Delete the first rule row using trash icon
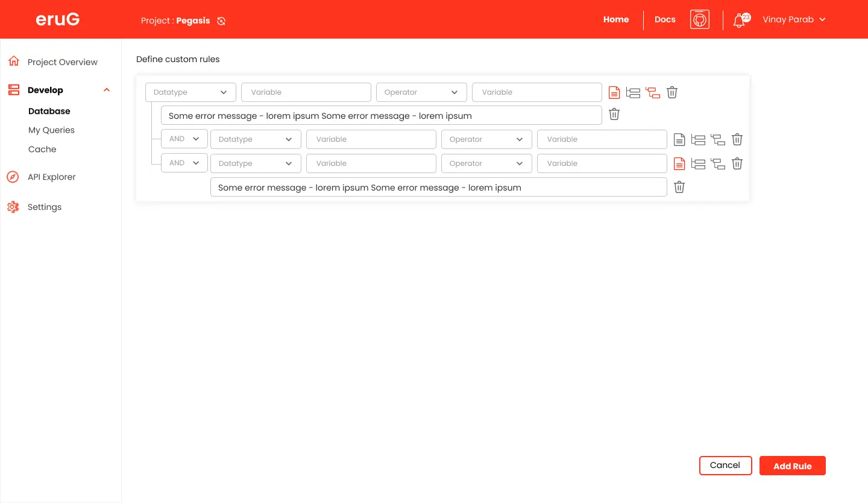Screen dimensions: 868x503 672,92
